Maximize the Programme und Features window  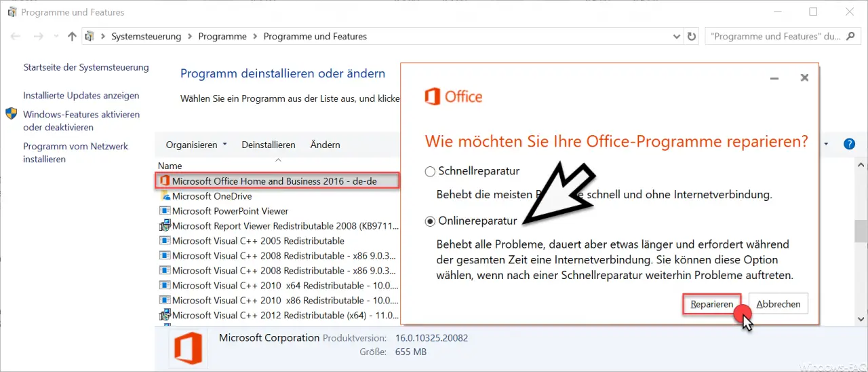(x=813, y=12)
